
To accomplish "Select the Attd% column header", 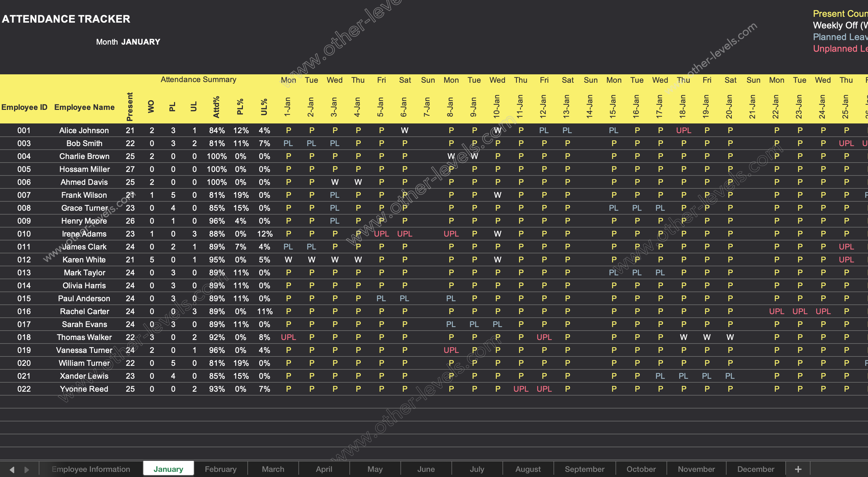I will [x=216, y=107].
